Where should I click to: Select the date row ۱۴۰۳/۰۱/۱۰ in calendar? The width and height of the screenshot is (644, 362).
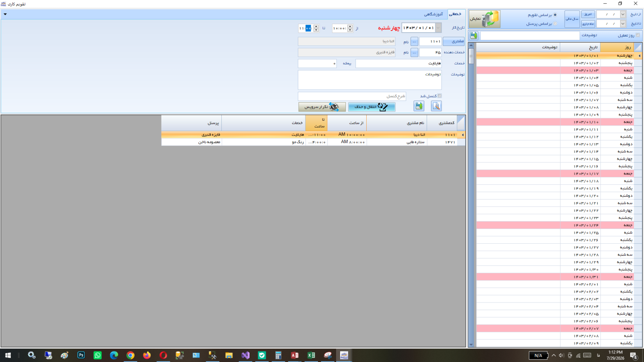[559, 122]
